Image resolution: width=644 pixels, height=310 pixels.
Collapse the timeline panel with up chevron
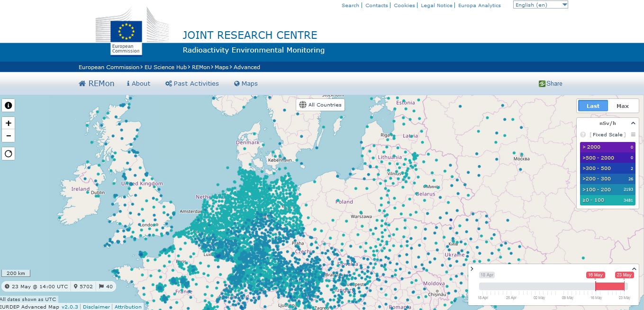point(634,269)
